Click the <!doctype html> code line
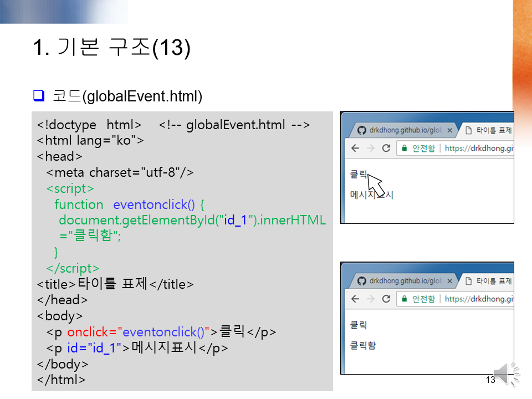The height and width of the screenshot is (399, 532). pyautogui.click(x=89, y=125)
